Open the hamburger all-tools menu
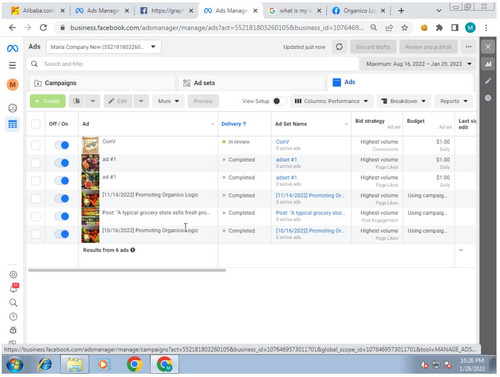This screenshot has height=377, width=500. [12, 65]
